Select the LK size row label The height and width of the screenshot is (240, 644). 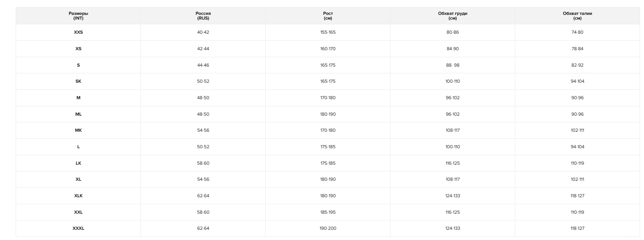point(78,163)
